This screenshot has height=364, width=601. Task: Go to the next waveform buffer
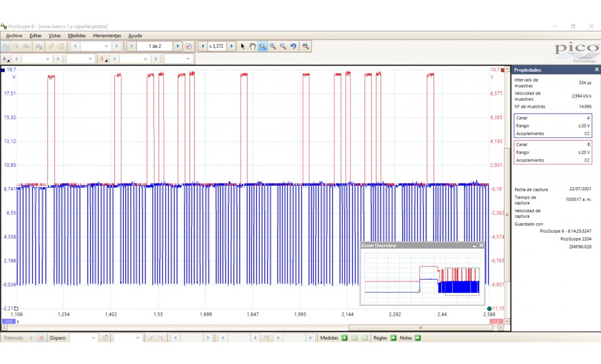click(178, 46)
